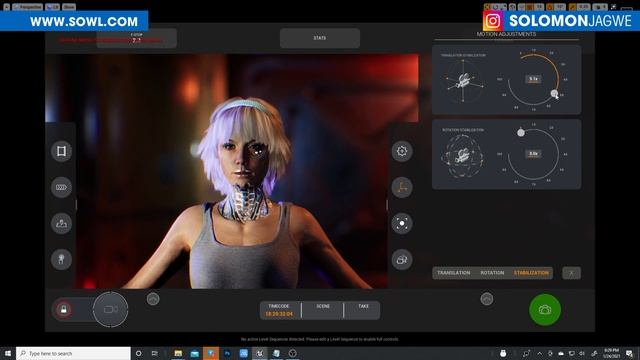Open File Explorer from the taskbar

tap(178, 353)
